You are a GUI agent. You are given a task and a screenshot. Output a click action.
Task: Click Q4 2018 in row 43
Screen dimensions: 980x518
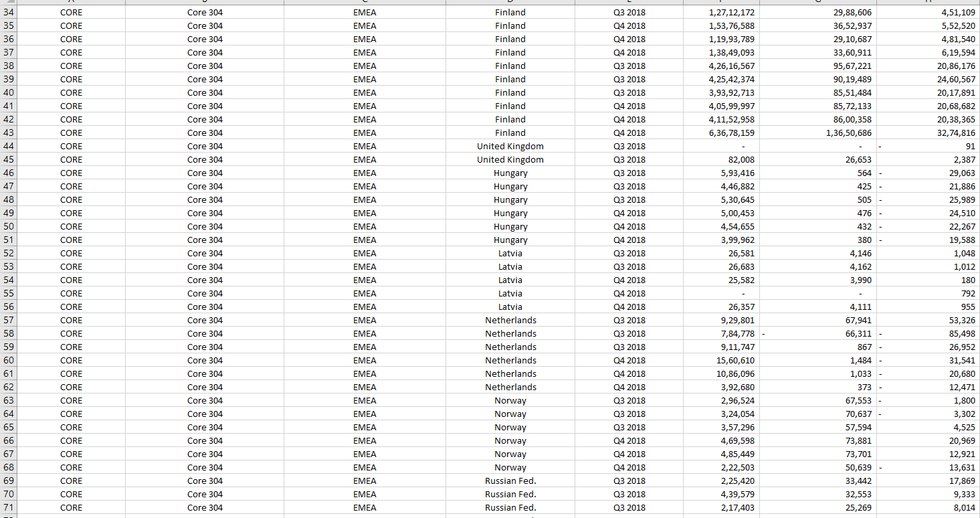point(629,133)
